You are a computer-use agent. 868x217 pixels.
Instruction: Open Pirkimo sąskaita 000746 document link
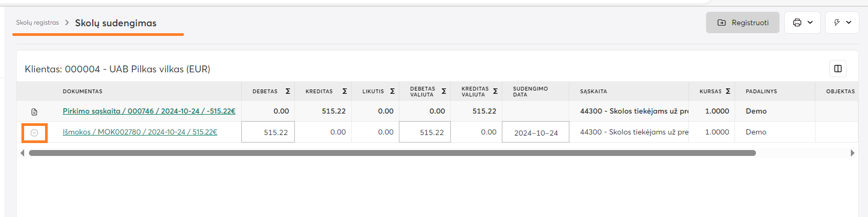pyautogui.click(x=149, y=111)
